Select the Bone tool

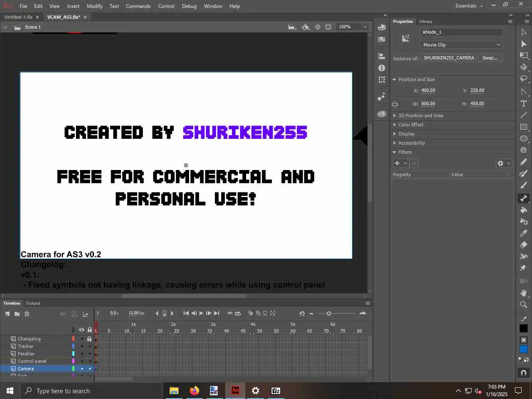(524, 198)
